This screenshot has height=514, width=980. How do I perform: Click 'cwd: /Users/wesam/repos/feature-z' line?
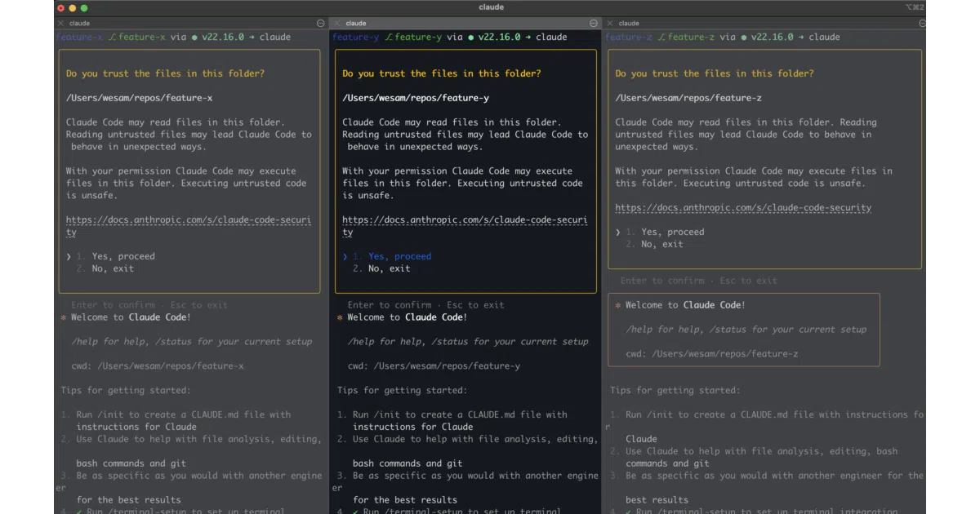712,354
